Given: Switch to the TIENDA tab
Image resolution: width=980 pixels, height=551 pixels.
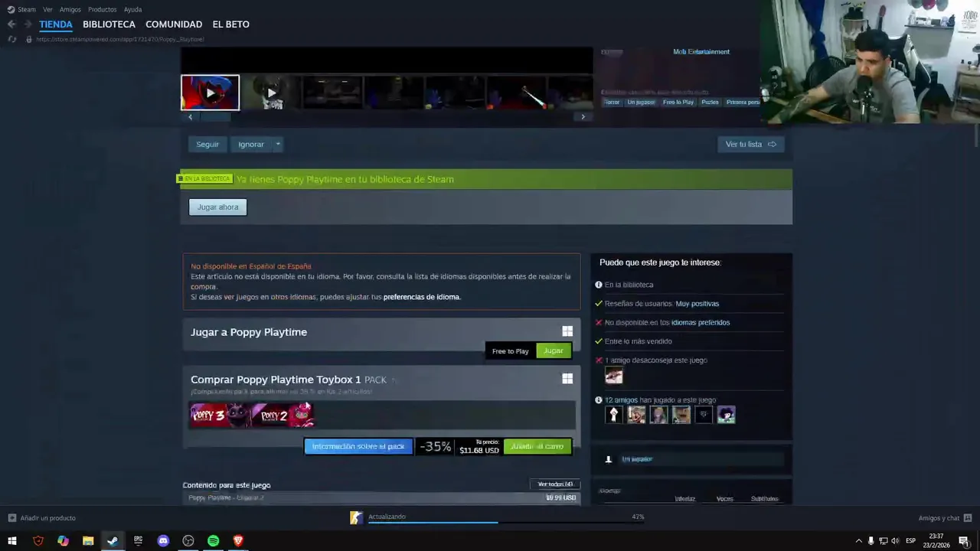Looking at the screenshot, I should click(56, 24).
